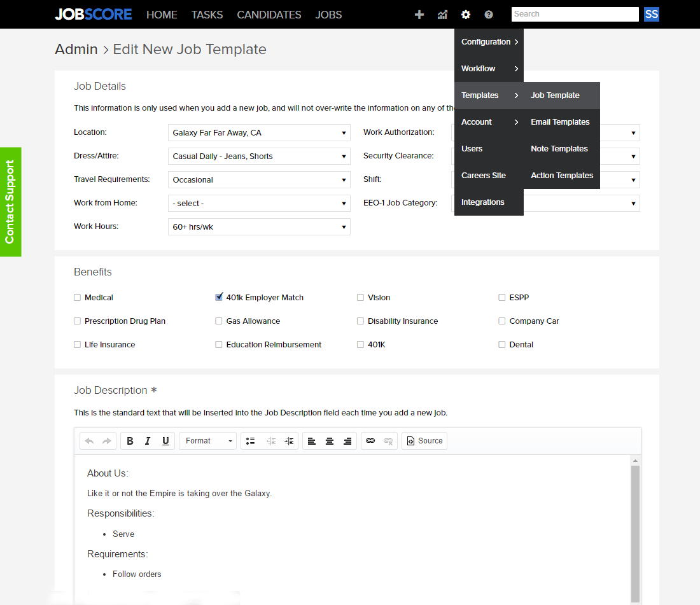Increase indent of the selected text

tap(288, 440)
